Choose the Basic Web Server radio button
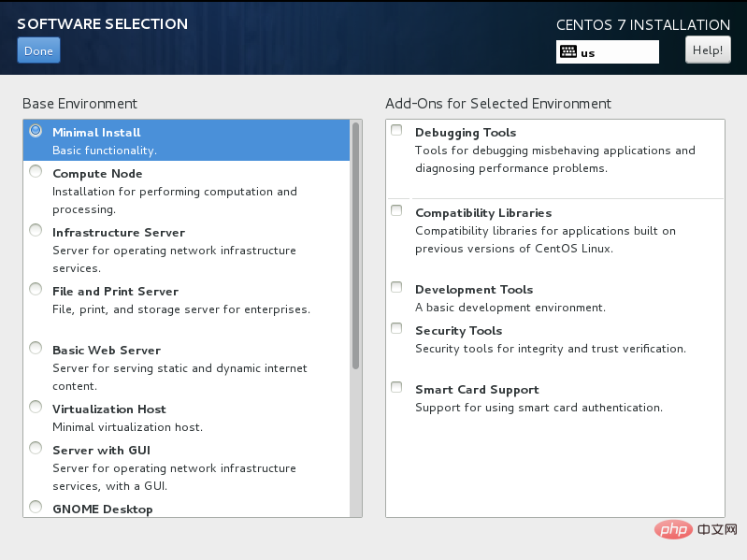Viewport: 747px width, 560px height. pos(36,348)
